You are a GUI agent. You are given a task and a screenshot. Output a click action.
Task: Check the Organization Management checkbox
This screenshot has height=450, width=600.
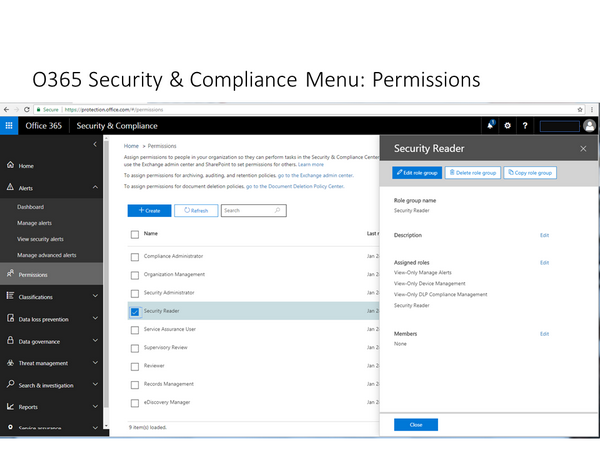click(x=135, y=275)
